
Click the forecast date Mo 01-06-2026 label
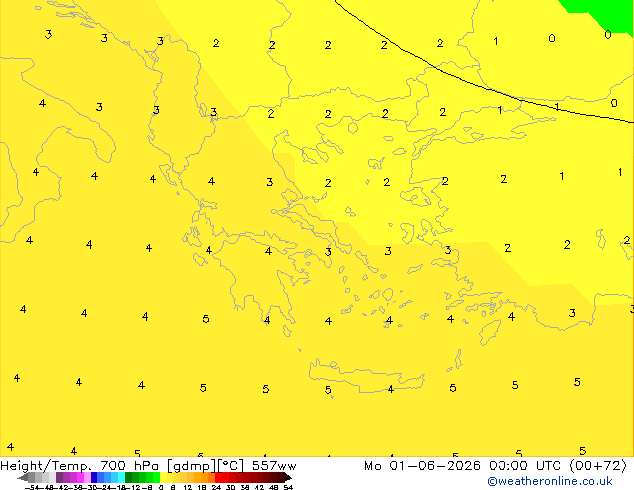point(422,466)
